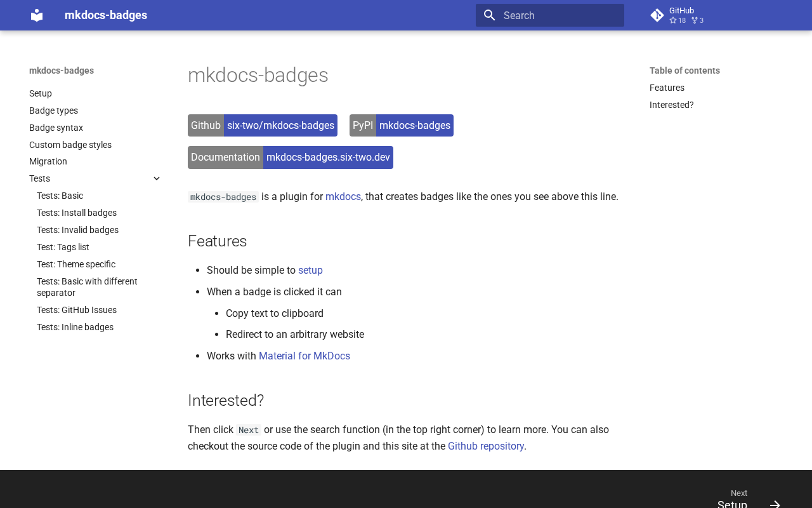Open the GitHub repository git icon
The height and width of the screenshot is (508, 812).
[x=657, y=15]
